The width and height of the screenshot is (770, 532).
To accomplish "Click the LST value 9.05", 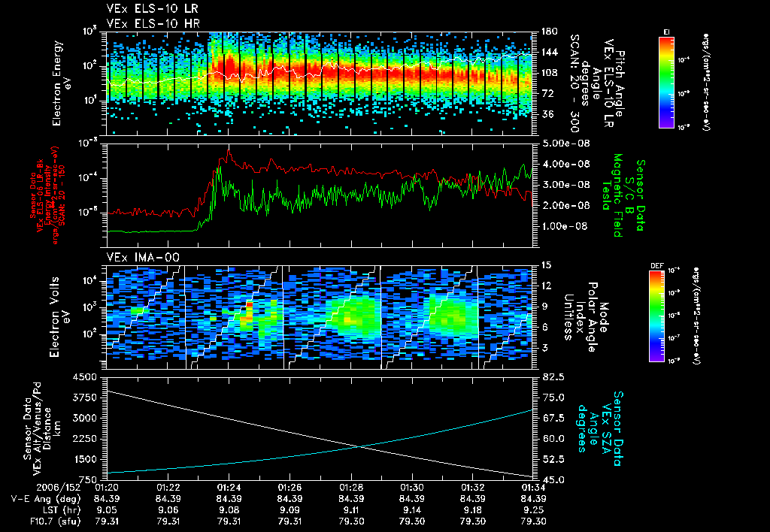I will 107,510.
